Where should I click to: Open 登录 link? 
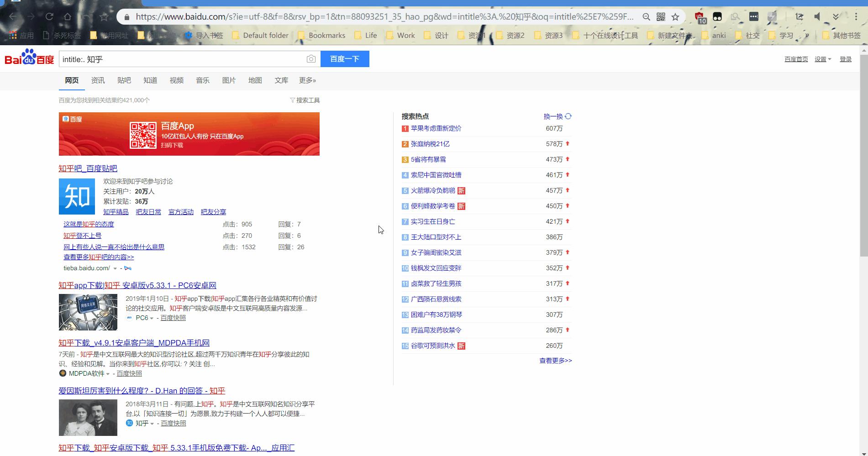pos(846,59)
